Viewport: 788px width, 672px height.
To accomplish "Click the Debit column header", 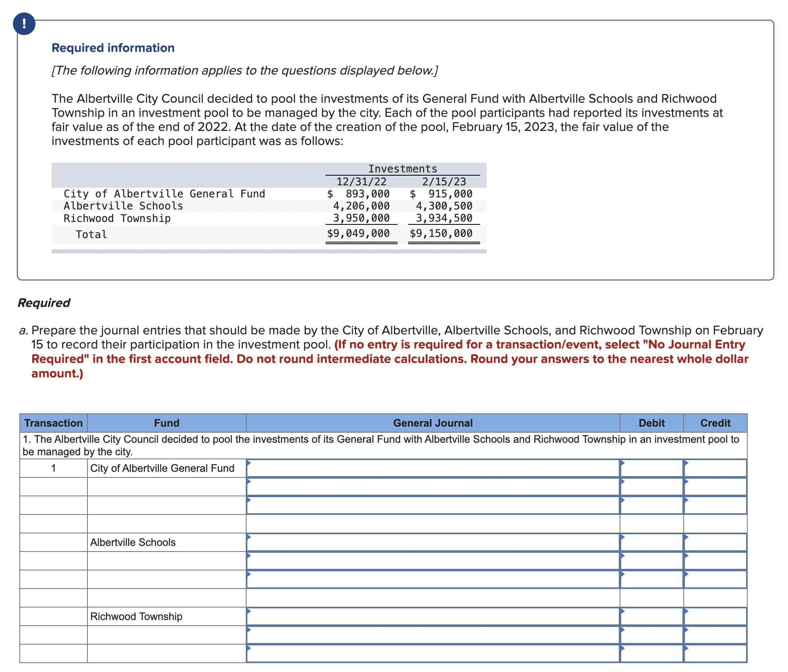I will click(651, 423).
